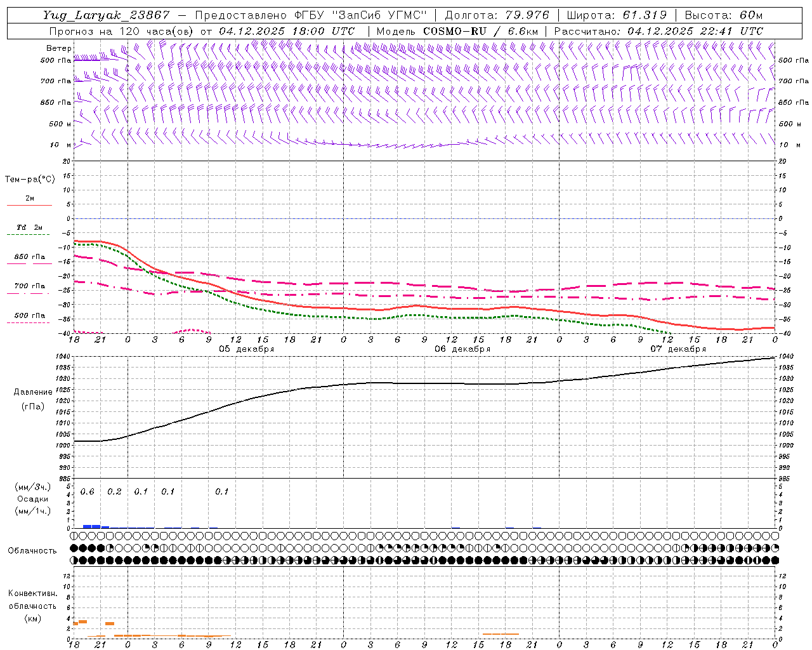Select the 2м temperature legend line sample
Image resolution: width=812 pixels, height=650 pixels.
(29, 205)
